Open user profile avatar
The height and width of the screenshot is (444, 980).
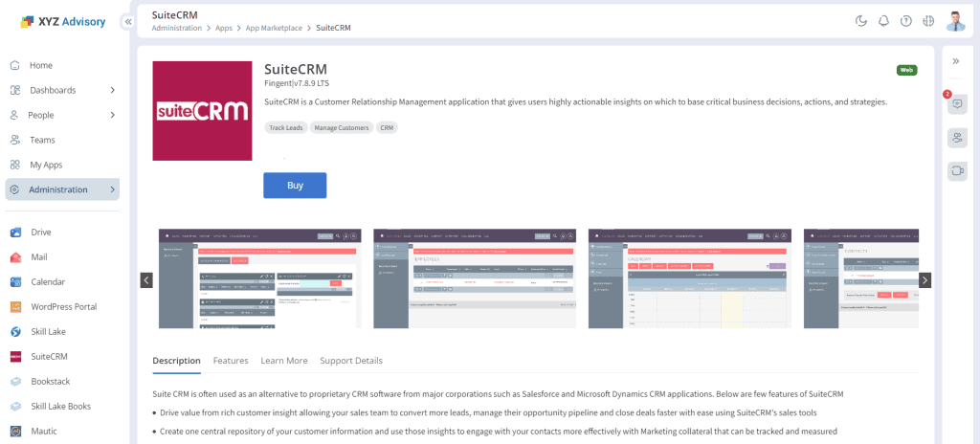point(956,21)
